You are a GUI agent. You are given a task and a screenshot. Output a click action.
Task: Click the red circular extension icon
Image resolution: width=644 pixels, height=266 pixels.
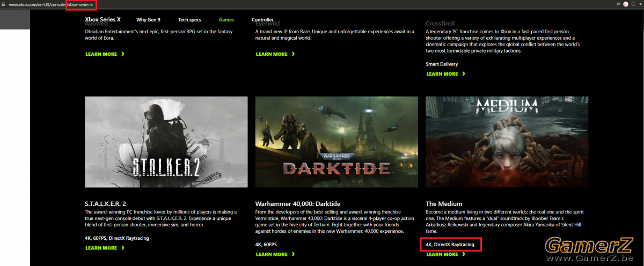pos(626,4)
